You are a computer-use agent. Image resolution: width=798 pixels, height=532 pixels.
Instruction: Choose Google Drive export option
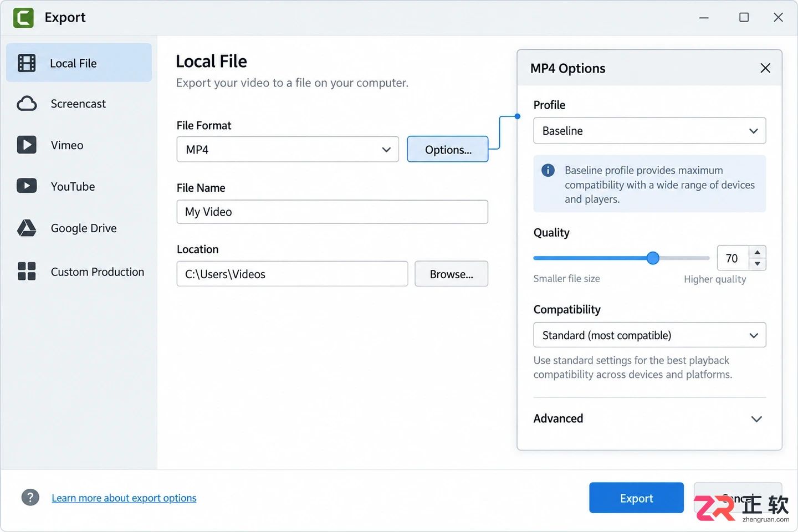(79, 228)
